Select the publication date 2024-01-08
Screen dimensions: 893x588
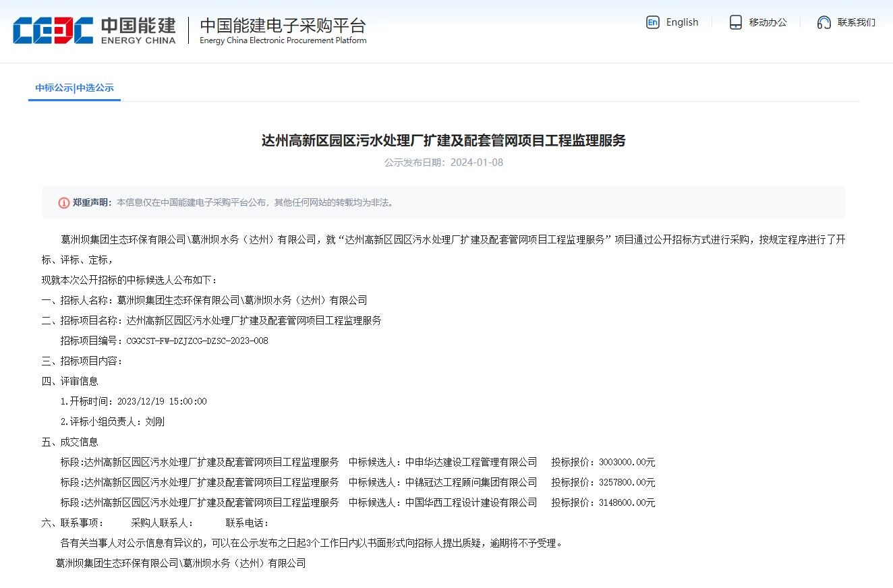(x=477, y=163)
